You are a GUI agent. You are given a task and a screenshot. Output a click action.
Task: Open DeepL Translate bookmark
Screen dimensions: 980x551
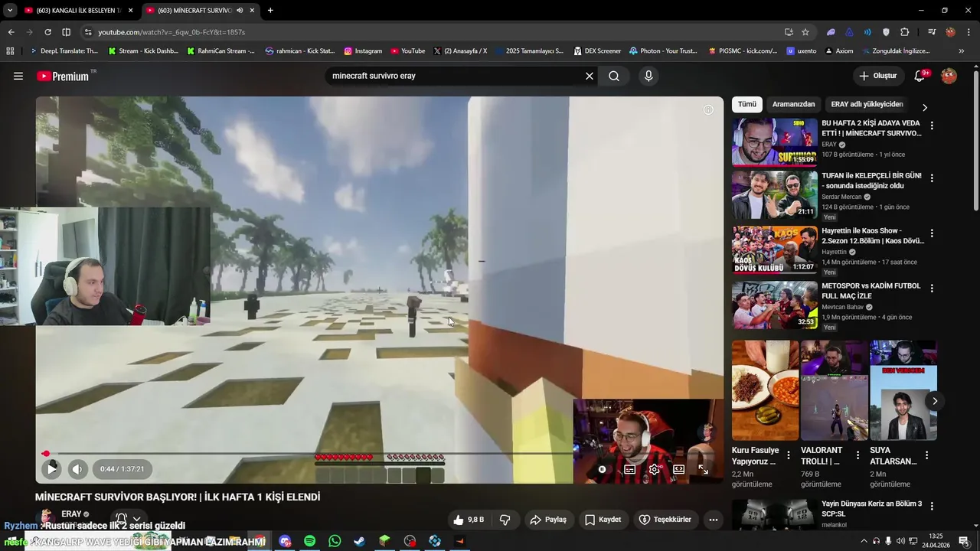[x=64, y=51]
